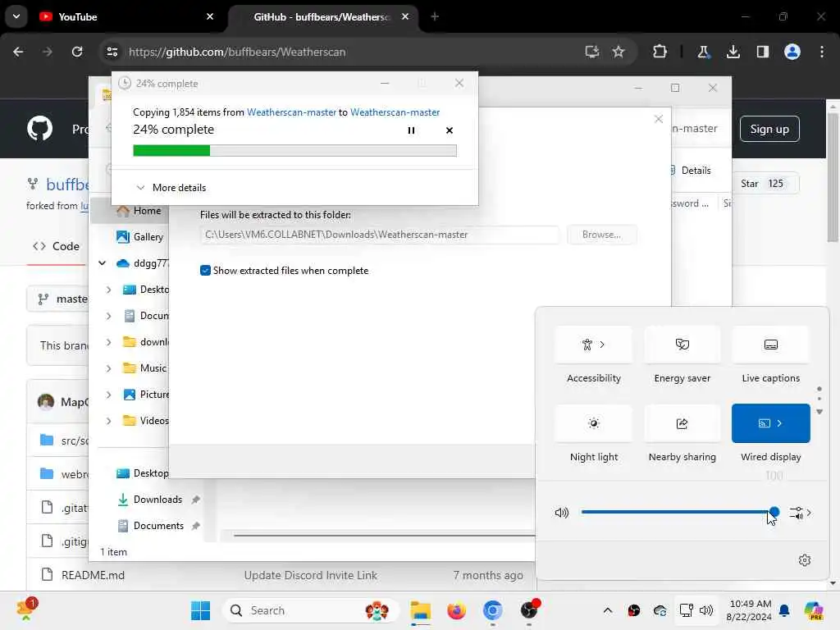The image size is (840, 630).
Task: Expand the Music folder node
Action: 109,368
